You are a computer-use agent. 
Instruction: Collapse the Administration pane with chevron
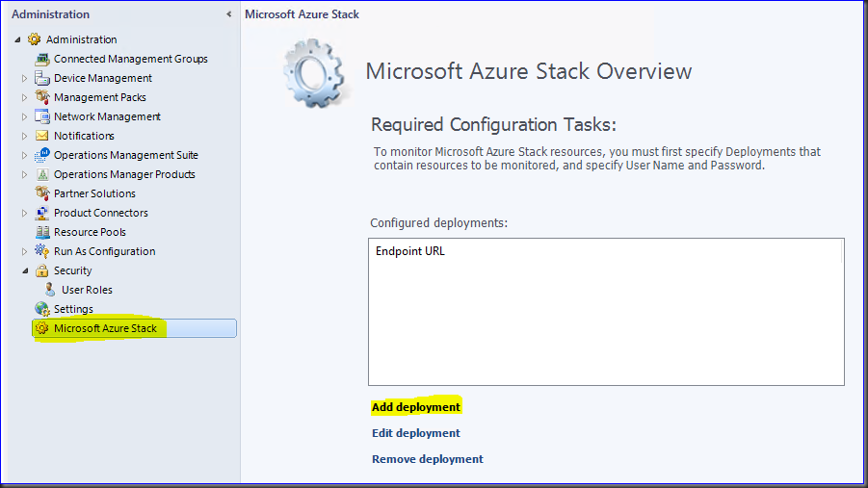(228, 14)
